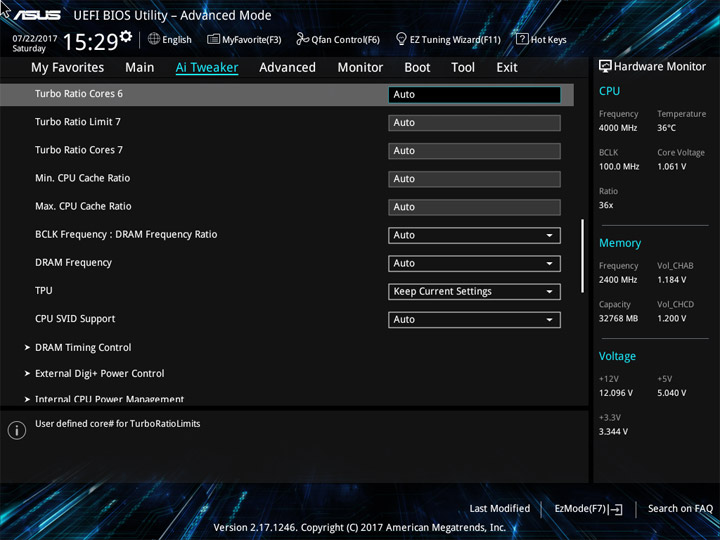The height and width of the screenshot is (540, 720).
Task: Expand DRAM Timing Control submenu
Action: point(83,348)
